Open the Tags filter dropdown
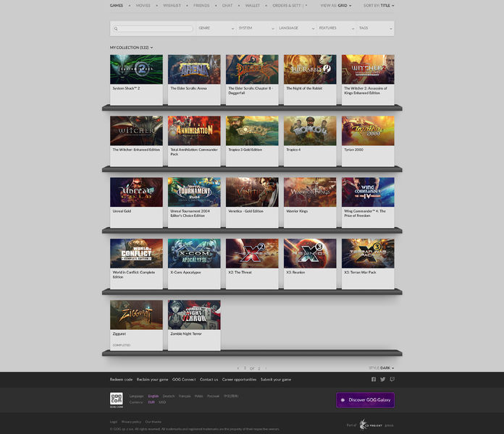Viewport: 504px width, 434px height. pyautogui.click(x=375, y=28)
